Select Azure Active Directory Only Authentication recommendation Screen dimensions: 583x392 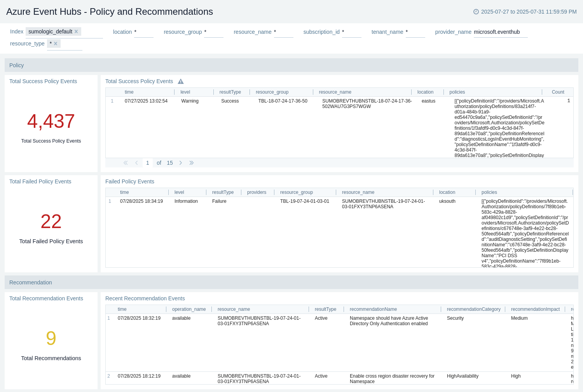389,321
